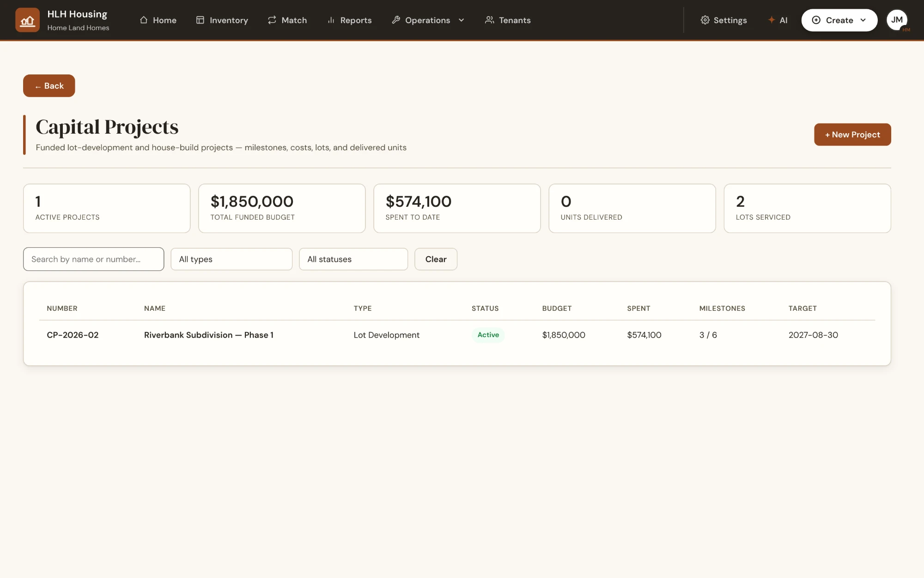Open the Settings menu item
The width and height of the screenshot is (924, 578).
click(x=723, y=20)
